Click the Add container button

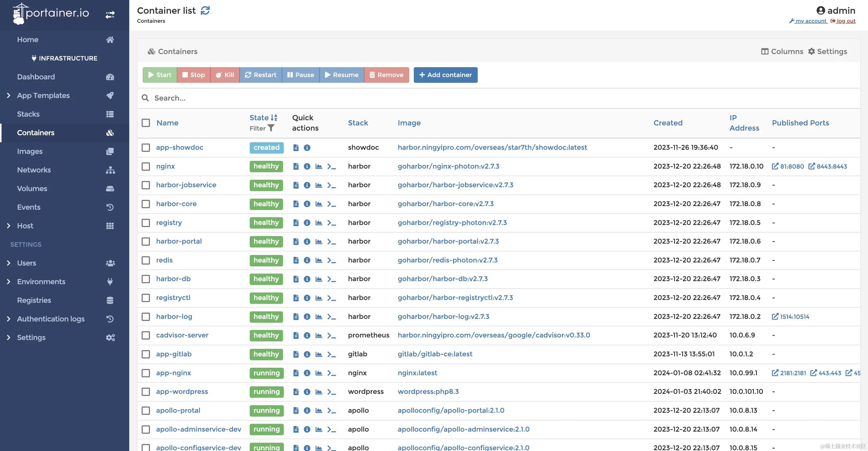coord(445,75)
